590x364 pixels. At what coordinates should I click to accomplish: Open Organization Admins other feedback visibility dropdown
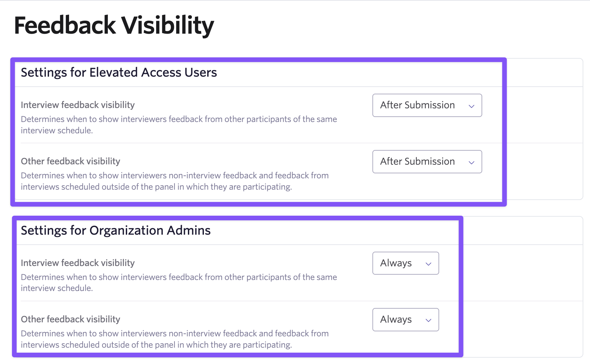coord(405,320)
